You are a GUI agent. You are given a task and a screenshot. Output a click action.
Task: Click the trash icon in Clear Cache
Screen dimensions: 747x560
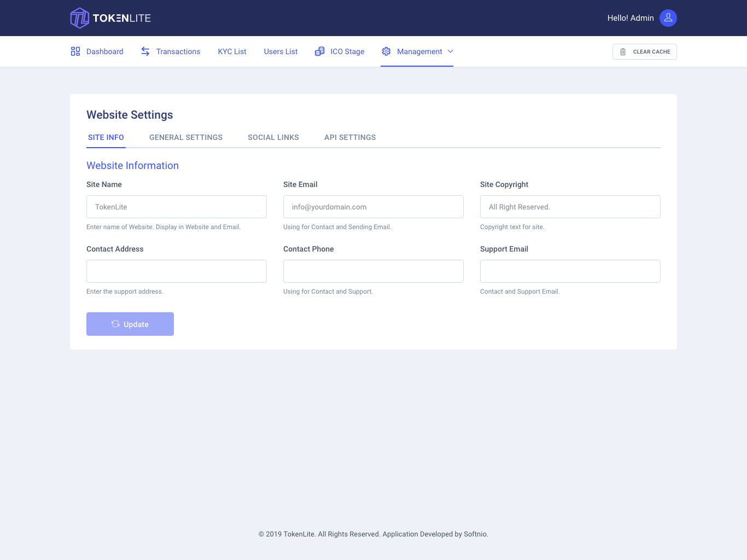(623, 51)
